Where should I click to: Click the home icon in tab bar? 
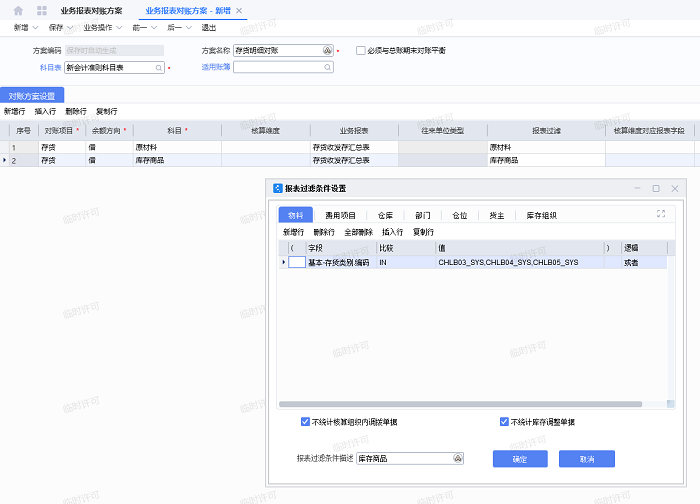18,10
